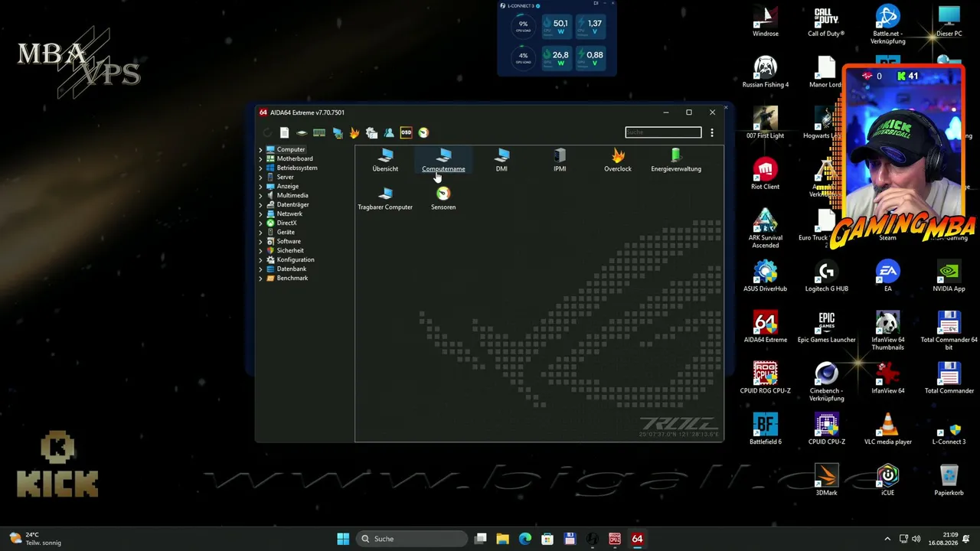Open the Tragbarer Computer page icon
This screenshot has width=980, height=551.
(x=385, y=198)
